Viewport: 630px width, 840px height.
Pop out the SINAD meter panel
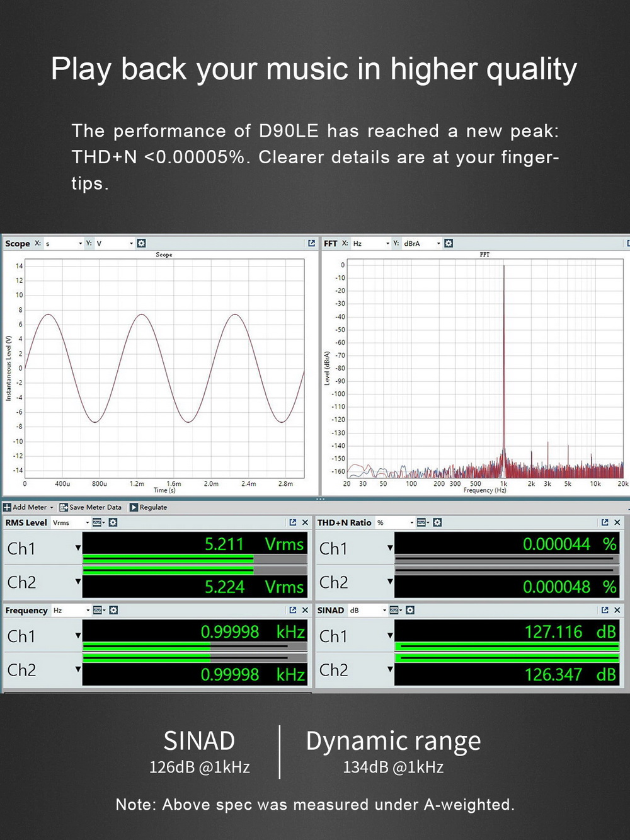606,610
